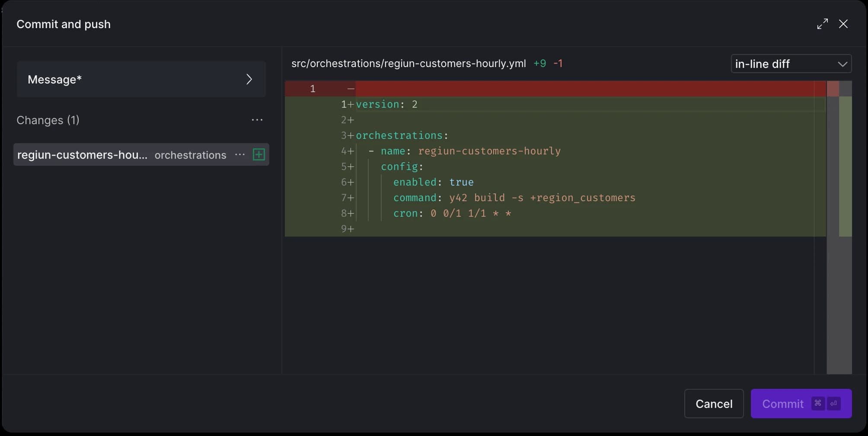Click the 'config:' line in the diff
The height and width of the screenshot is (436, 868).
pyautogui.click(x=555, y=167)
